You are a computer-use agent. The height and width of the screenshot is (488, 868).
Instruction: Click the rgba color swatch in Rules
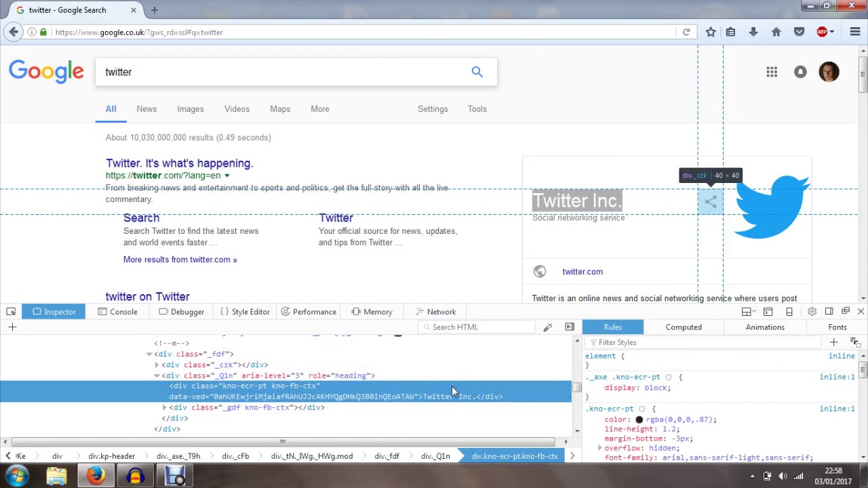[x=639, y=420]
